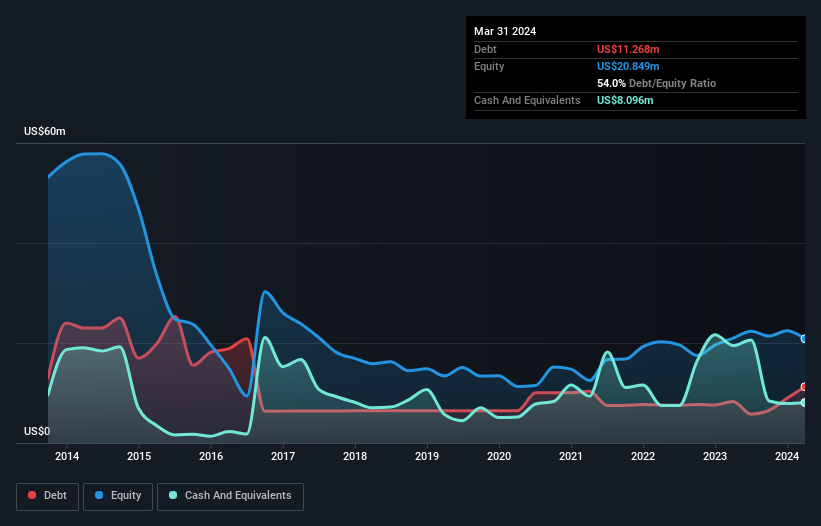Click the US$11.268m debt value

[628, 49]
